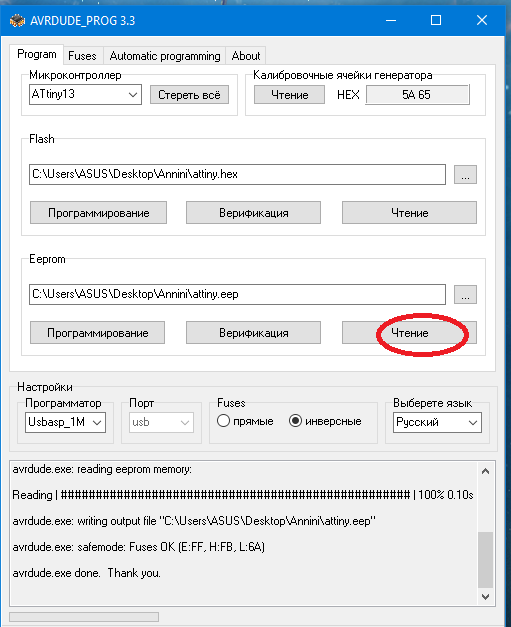Click Чтение for generator calibration cells

click(x=289, y=95)
